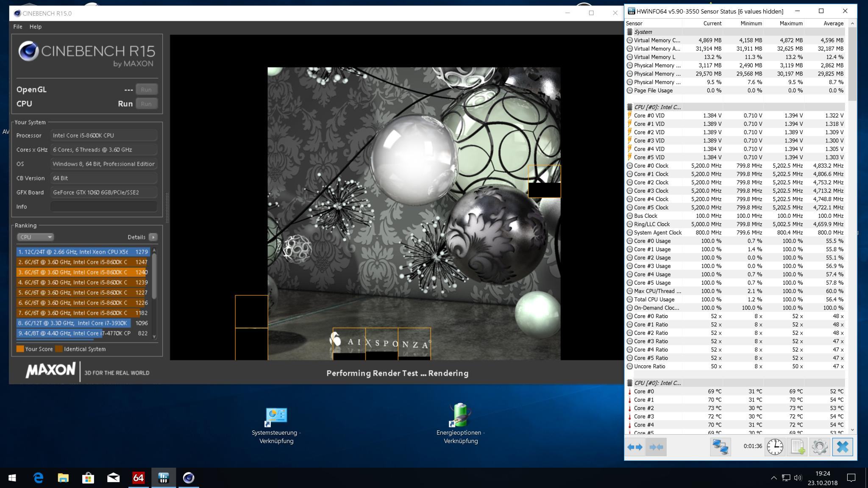This screenshot has height=488, width=868.
Task: Open the Cinebench File menu
Action: point(18,27)
